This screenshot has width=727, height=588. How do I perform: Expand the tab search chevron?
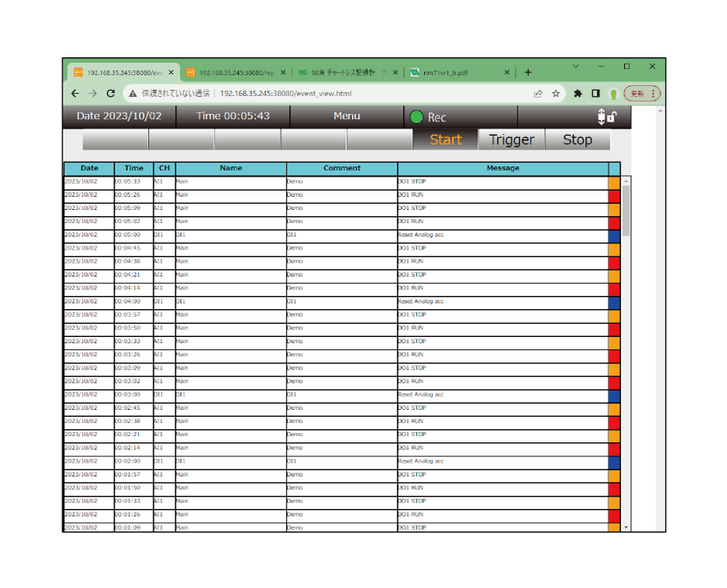point(575,67)
